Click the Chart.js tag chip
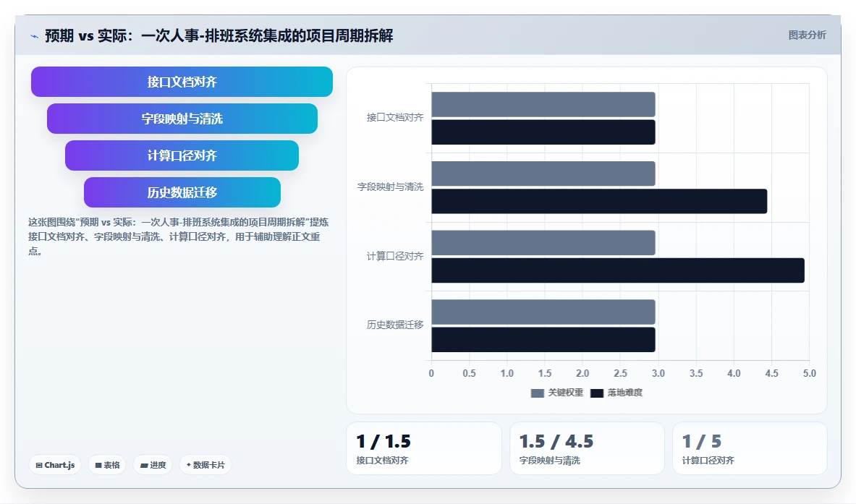The height and width of the screenshot is (504, 856). tap(55, 465)
